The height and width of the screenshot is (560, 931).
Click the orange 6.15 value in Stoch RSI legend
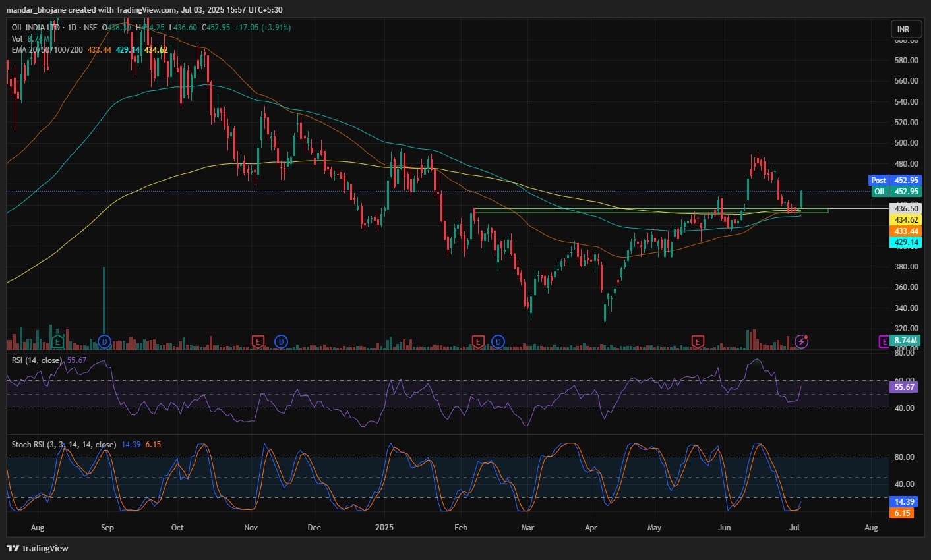tap(153, 445)
